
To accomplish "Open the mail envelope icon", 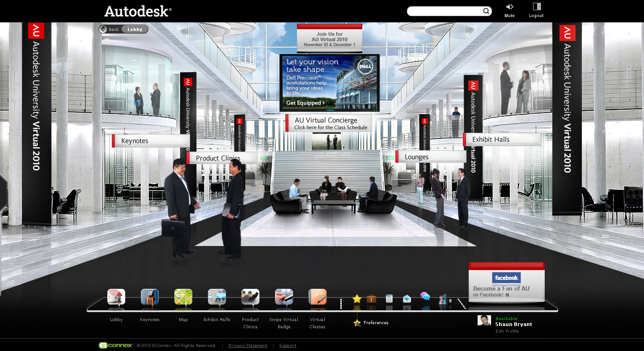I will (407, 299).
